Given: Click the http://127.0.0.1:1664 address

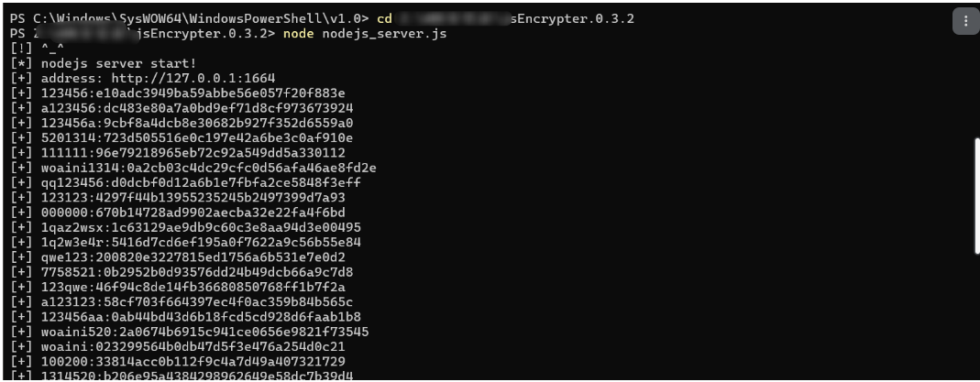Looking at the screenshot, I should [193, 79].
